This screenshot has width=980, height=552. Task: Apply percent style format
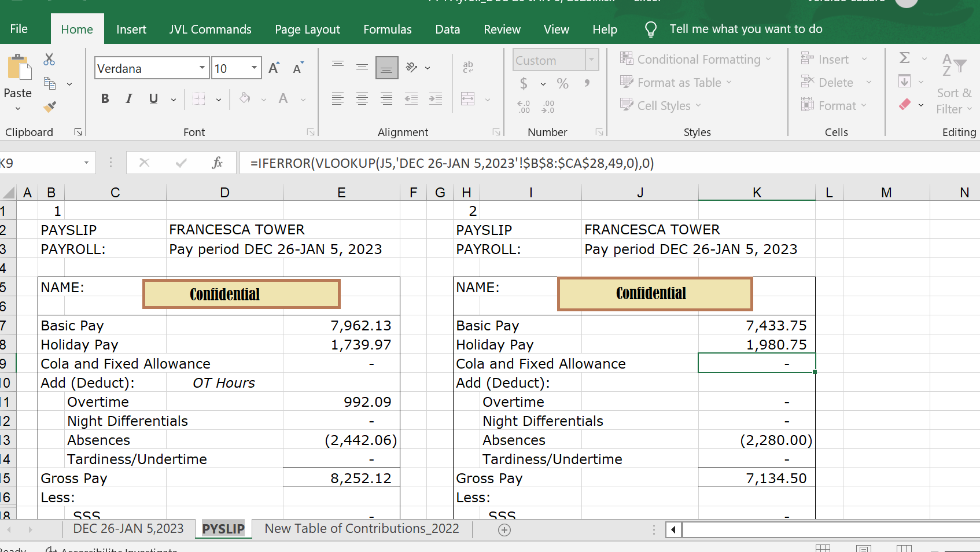562,84
